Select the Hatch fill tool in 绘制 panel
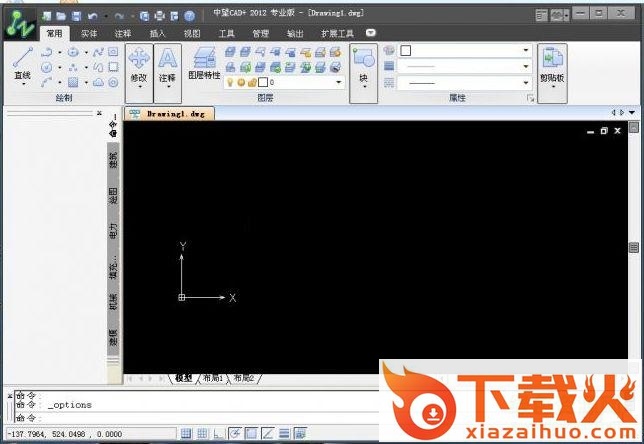This screenshot has width=644, height=444. [x=73, y=82]
